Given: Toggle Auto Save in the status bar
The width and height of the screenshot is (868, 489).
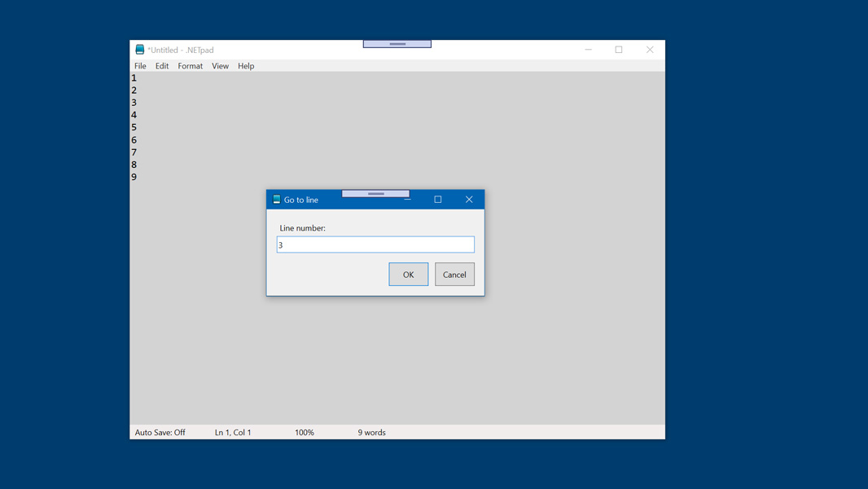Looking at the screenshot, I should (x=160, y=433).
